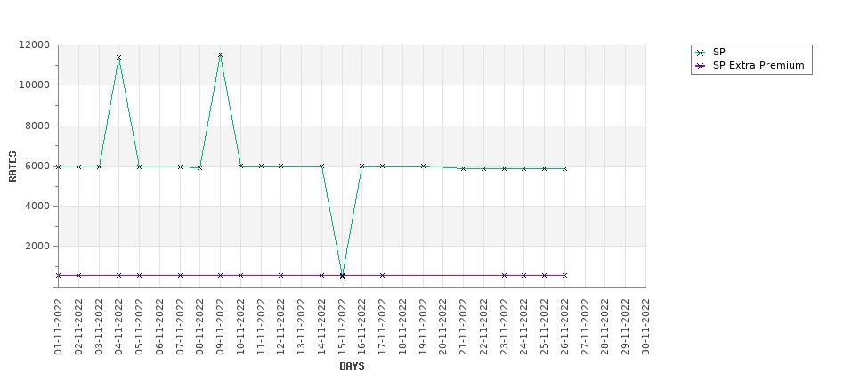Click the 2000 y-axis tick label
Image resolution: width=868 pixels, height=382 pixels.
pyautogui.click(x=37, y=247)
